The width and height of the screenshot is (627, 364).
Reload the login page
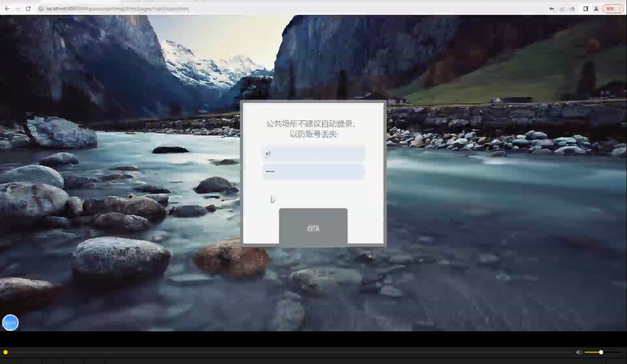tap(28, 9)
